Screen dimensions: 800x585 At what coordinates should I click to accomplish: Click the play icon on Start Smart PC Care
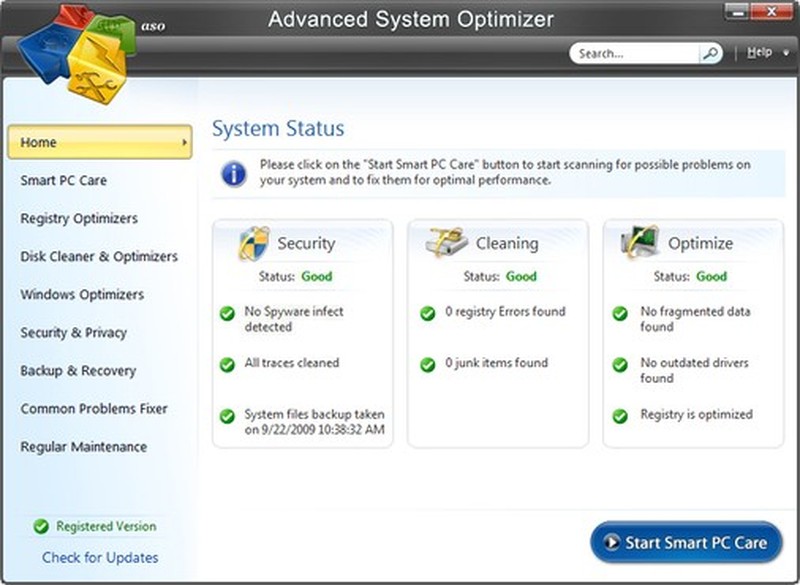tap(613, 542)
